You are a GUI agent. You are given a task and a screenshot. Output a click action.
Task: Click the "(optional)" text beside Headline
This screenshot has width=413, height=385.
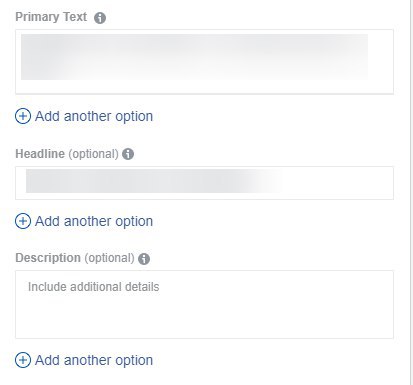coord(93,154)
